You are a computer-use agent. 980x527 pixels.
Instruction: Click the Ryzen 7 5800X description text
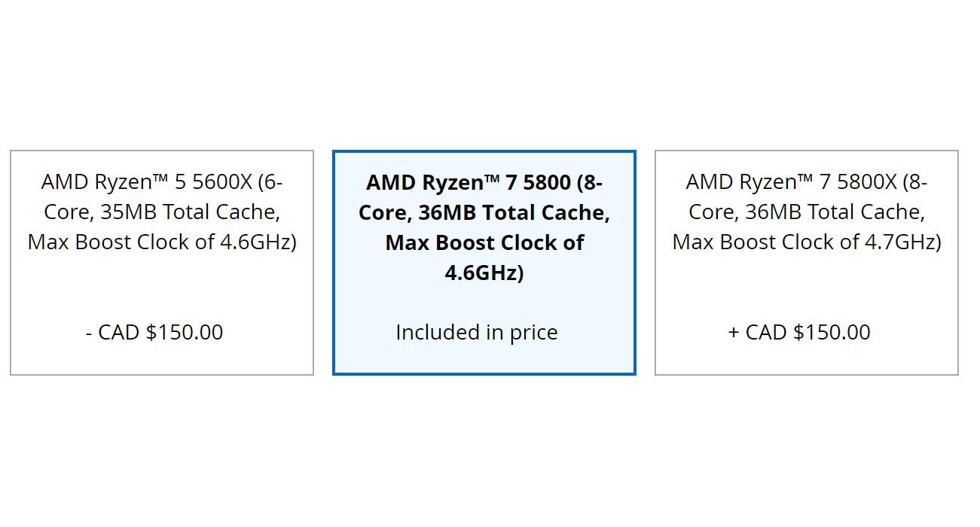[808, 212]
